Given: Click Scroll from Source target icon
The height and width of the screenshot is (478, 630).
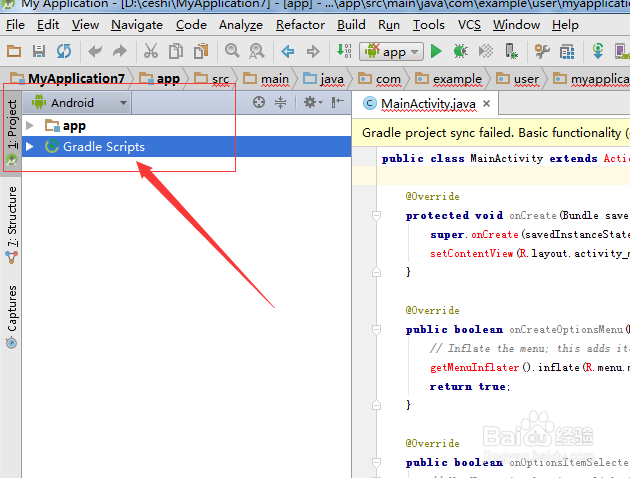Looking at the screenshot, I should click(259, 102).
